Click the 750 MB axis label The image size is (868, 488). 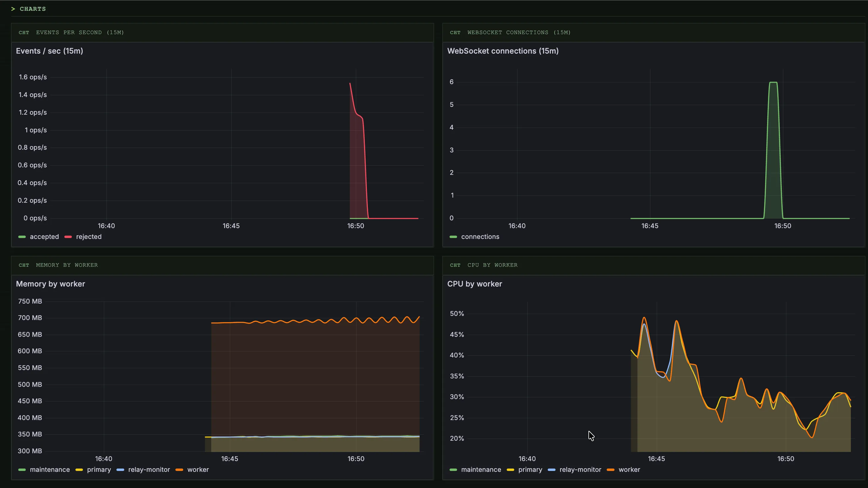(30, 301)
